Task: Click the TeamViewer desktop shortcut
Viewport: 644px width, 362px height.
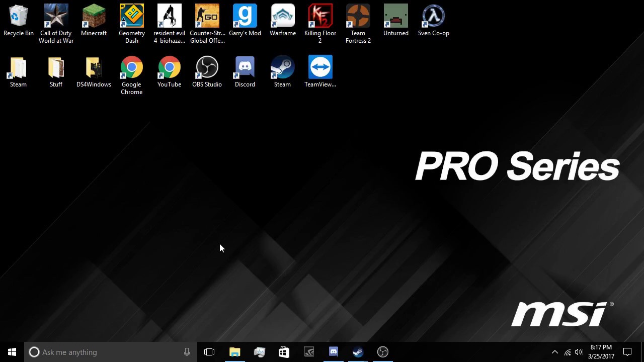Action: (320, 72)
